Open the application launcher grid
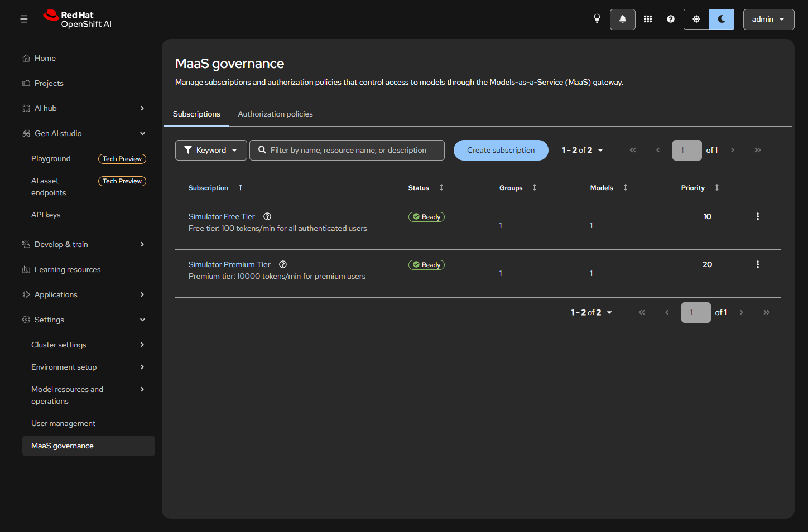Screen dimensions: 808x532 (x=648, y=19)
